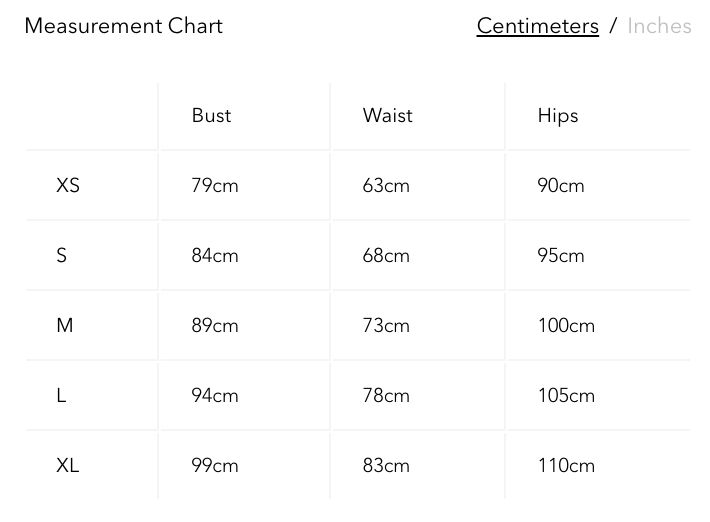Screen dimensions: 710x522
Task: Click the 63cm waist value
Action: point(386,186)
